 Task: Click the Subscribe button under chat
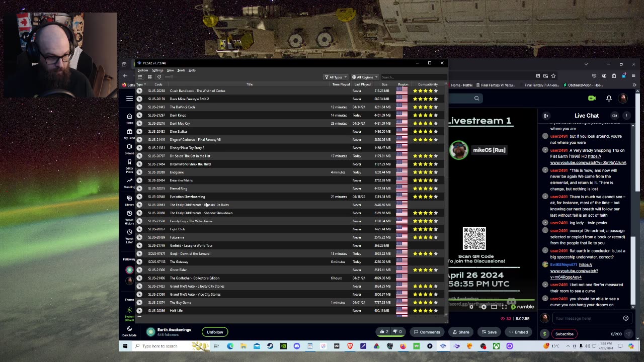click(x=565, y=334)
